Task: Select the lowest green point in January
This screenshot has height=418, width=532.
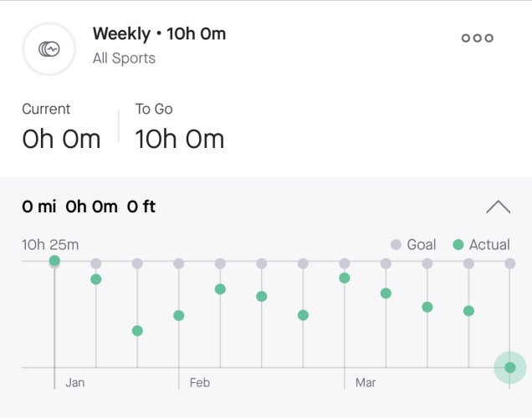Action: tap(137, 330)
